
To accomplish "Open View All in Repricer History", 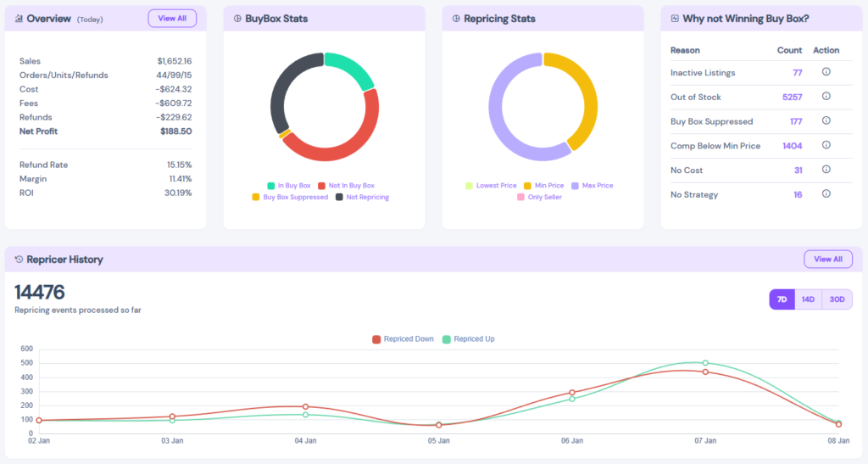I will pyautogui.click(x=827, y=260).
